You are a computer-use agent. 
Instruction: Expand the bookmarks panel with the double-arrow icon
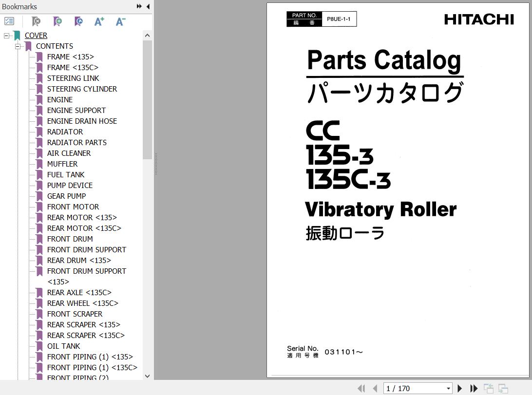139,6
